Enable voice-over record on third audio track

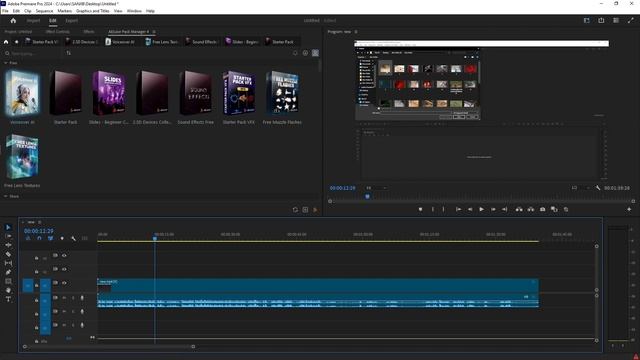82,325
